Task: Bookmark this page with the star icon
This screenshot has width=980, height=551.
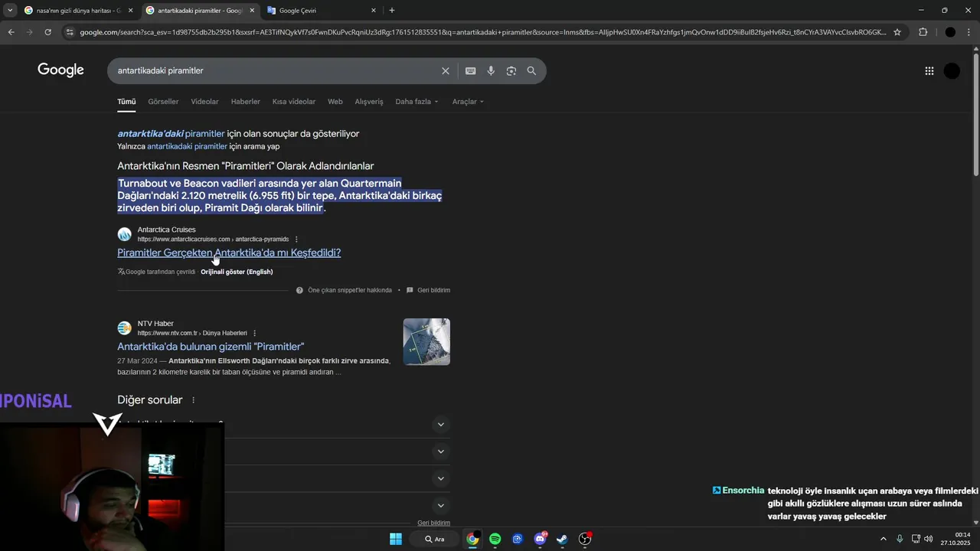Action: click(897, 32)
